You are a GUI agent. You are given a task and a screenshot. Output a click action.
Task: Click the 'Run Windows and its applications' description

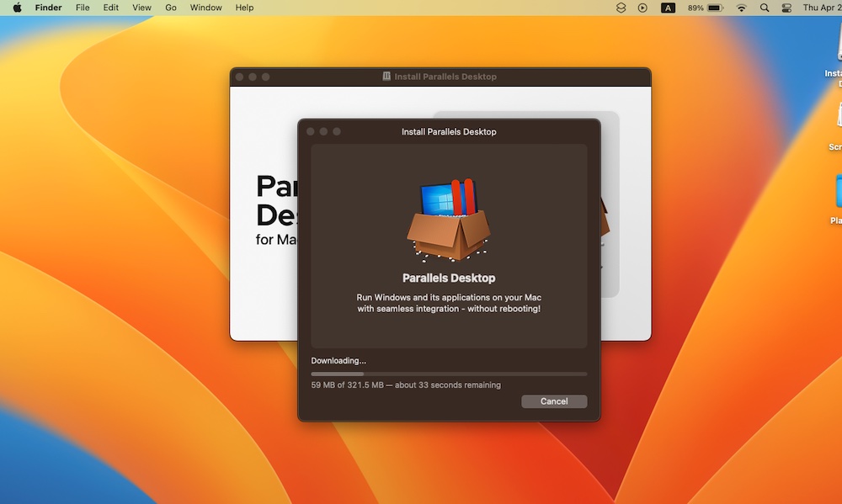tap(449, 303)
